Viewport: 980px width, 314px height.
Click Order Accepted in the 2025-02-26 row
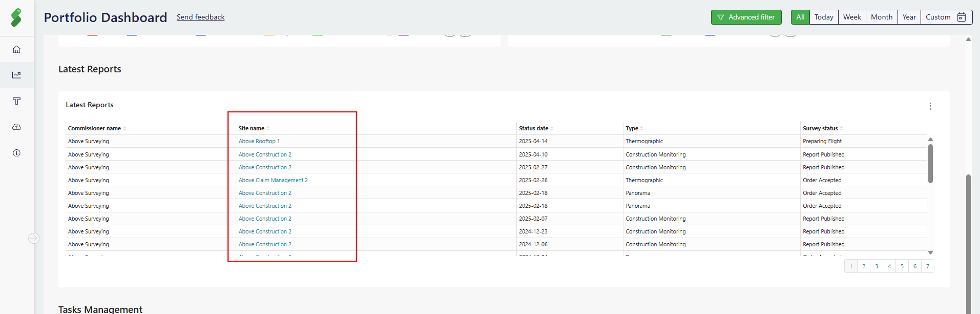pos(822,180)
